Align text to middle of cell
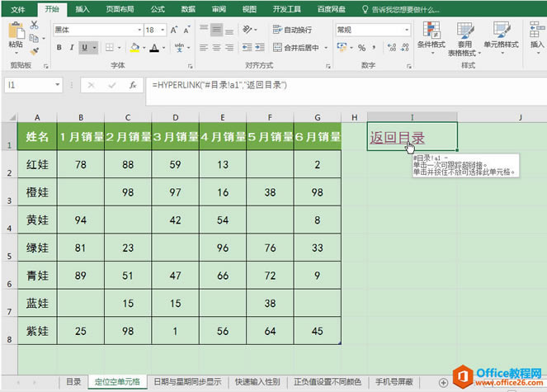Screen dimensions: 547x392 click(217, 30)
